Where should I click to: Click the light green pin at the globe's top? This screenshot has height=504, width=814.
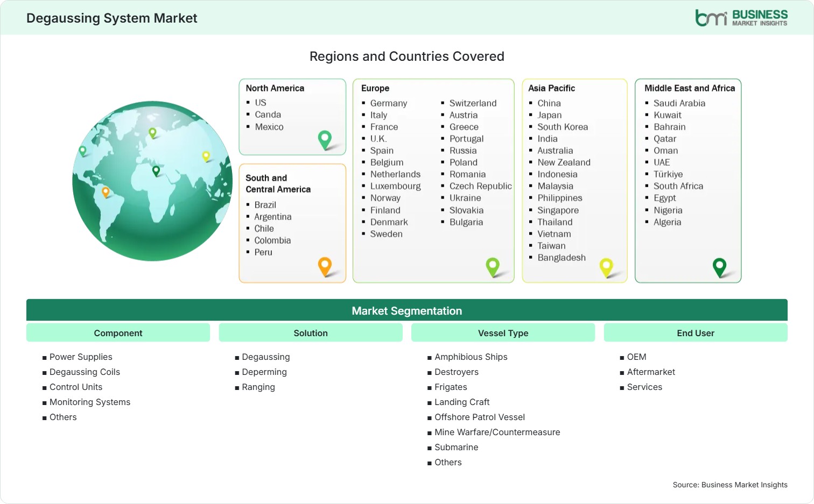tap(152, 133)
